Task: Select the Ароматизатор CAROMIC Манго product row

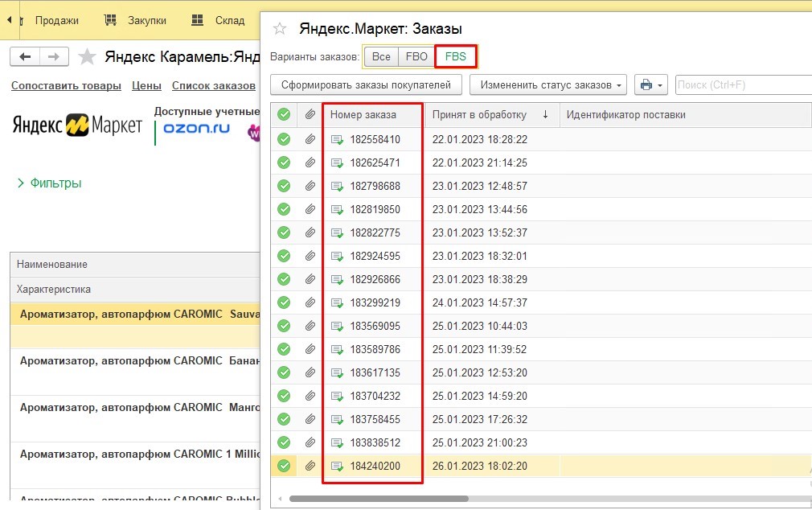Action: tap(135, 407)
